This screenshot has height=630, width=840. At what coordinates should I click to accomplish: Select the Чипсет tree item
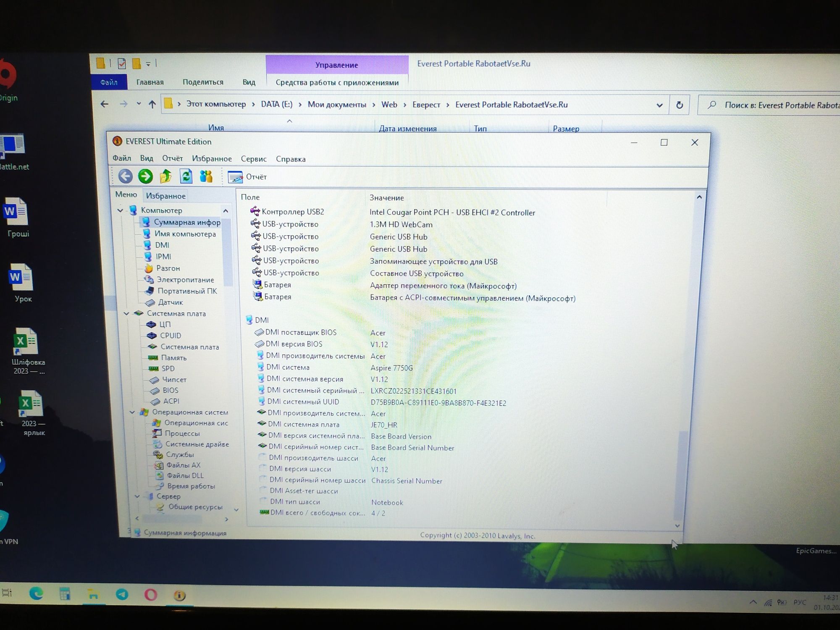click(168, 379)
